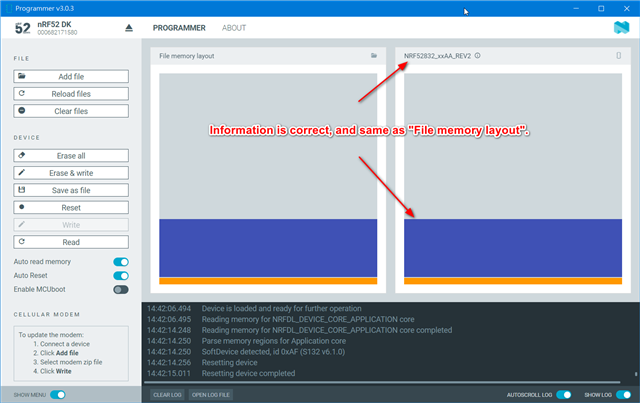
Task: Click the Reset button
Action: [x=71, y=207]
